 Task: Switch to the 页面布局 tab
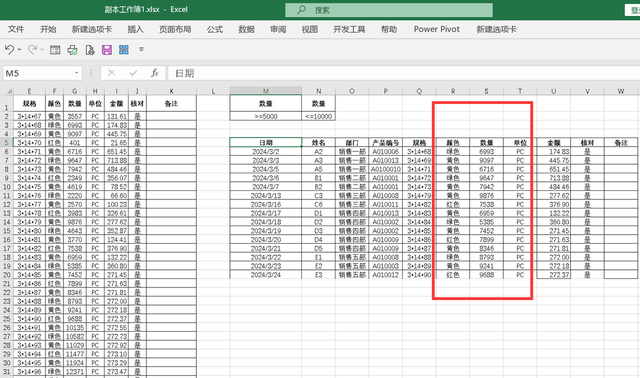pos(175,29)
